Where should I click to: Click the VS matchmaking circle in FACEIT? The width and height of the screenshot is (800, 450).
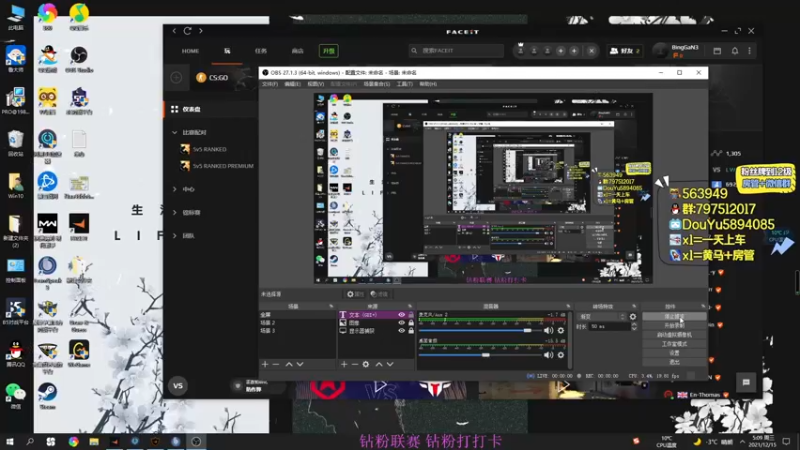(178, 386)
